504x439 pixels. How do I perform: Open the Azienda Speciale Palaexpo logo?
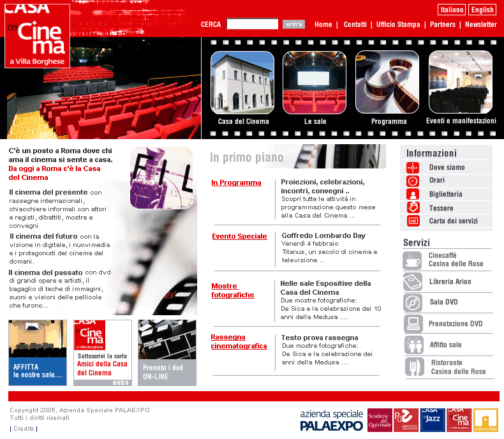coord(331,420)
